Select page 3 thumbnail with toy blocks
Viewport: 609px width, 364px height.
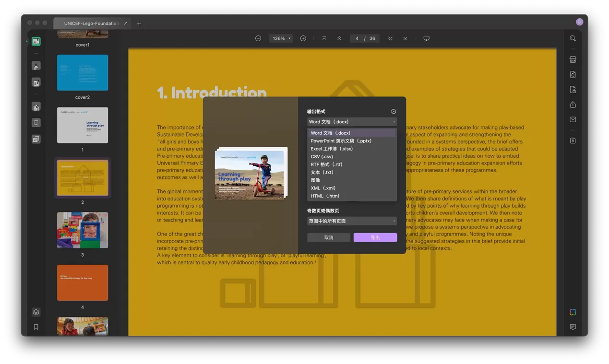pos(83,230)
